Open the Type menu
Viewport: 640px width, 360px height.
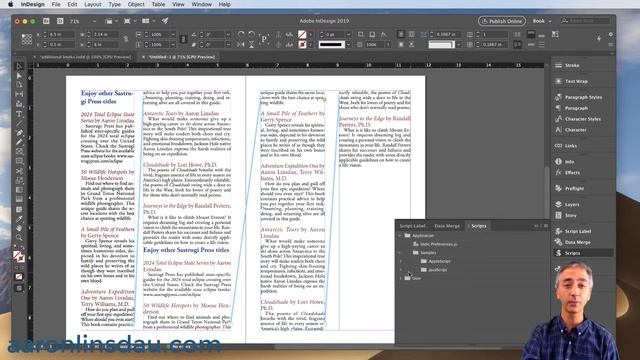tap(115, 4)
